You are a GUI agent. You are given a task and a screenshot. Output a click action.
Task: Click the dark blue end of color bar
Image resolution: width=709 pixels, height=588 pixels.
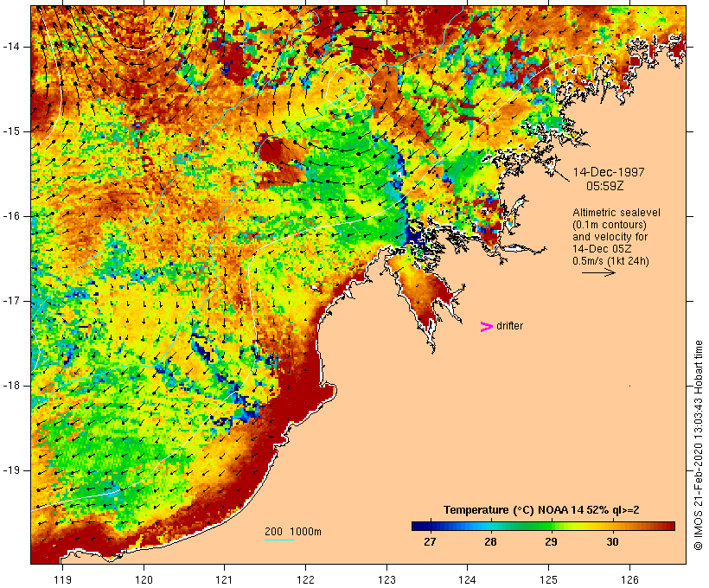click(x=417, y=526)
